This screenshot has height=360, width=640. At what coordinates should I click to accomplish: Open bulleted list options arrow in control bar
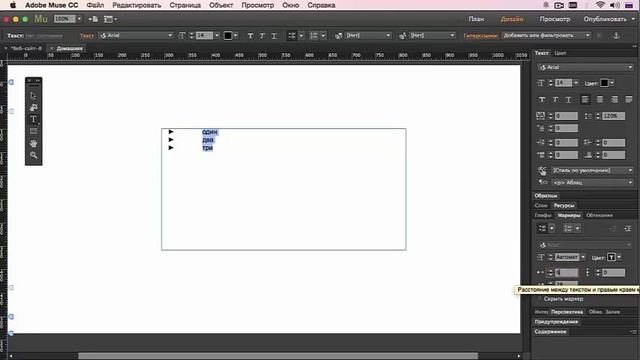(301, 36)
